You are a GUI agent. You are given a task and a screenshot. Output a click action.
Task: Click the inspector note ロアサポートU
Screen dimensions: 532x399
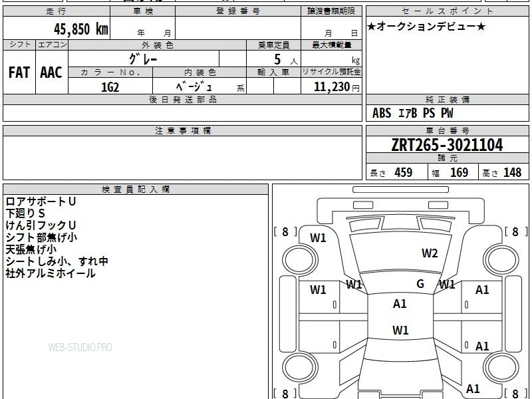[41, 201]
